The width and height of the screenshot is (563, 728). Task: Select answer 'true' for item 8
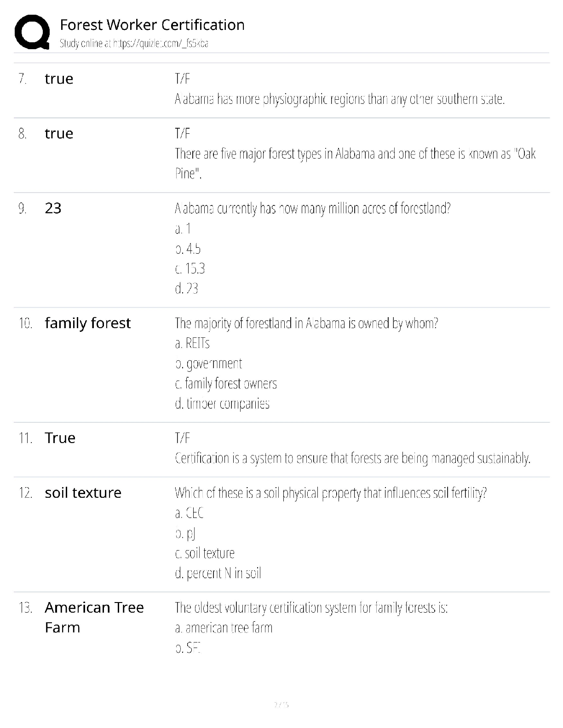point(59,133)
